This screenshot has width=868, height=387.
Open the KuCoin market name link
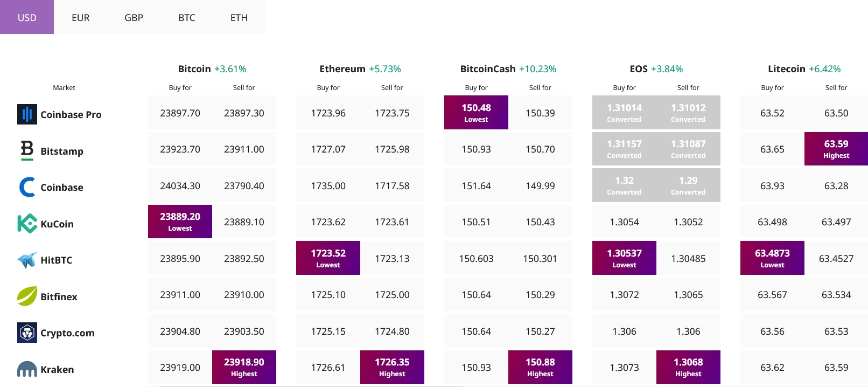pyautogui.click(x=57, y=224)
